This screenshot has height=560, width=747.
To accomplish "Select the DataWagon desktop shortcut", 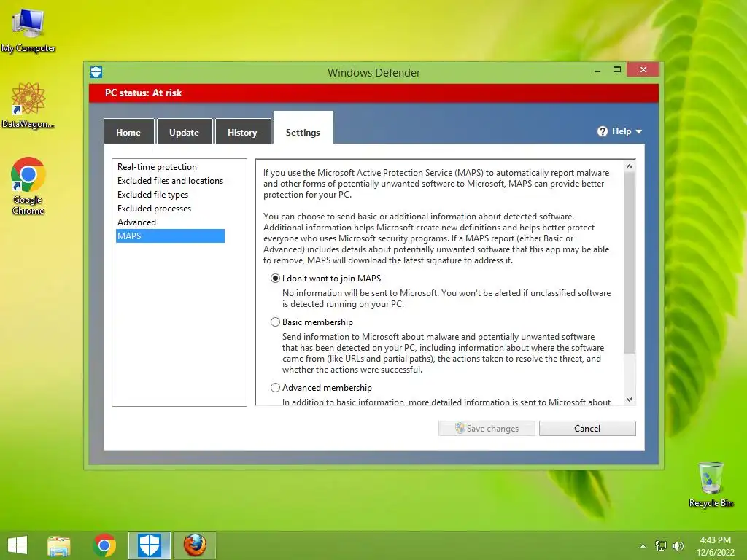I will point(28,105).
